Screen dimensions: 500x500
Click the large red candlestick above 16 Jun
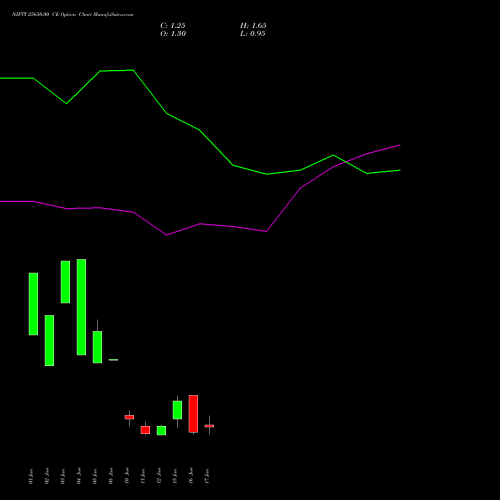click(x=193, y=414)
